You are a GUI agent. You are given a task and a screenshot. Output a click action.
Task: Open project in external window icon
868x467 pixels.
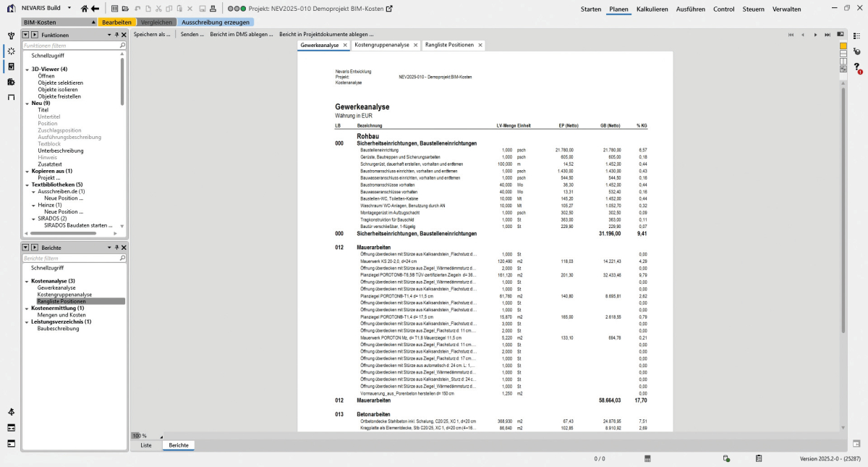coord(389,9)
